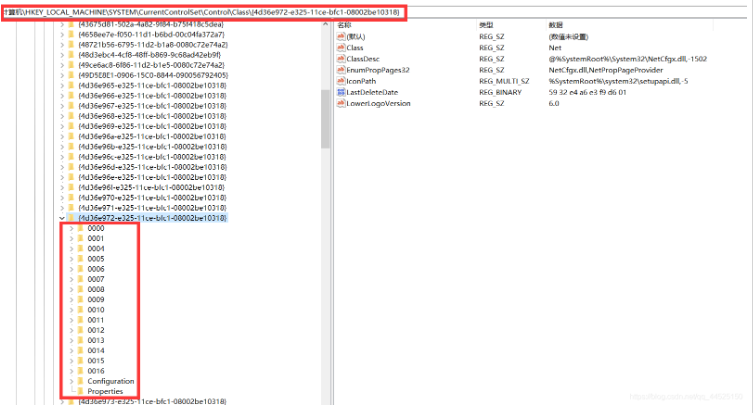Screen dimensions: 755x413
Task: Select key {4d36e96c-e325-11ce-bfc1-08002be10318}
Action: [152, 156]
